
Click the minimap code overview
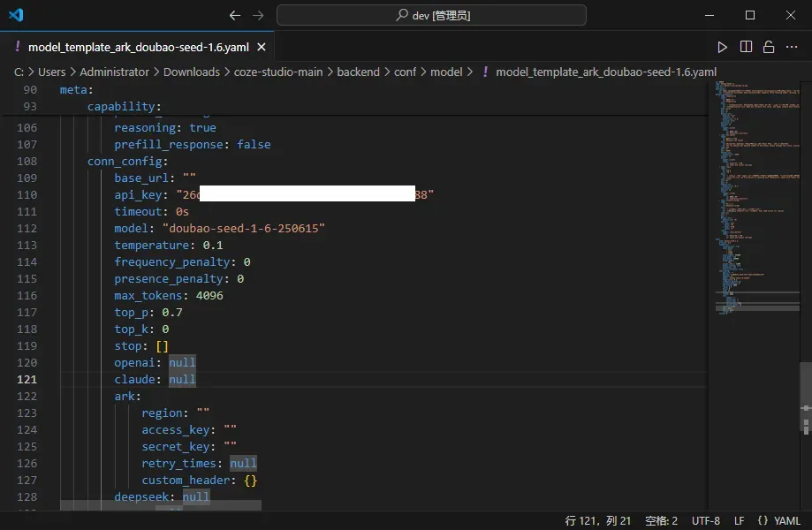tap(757, 197)
